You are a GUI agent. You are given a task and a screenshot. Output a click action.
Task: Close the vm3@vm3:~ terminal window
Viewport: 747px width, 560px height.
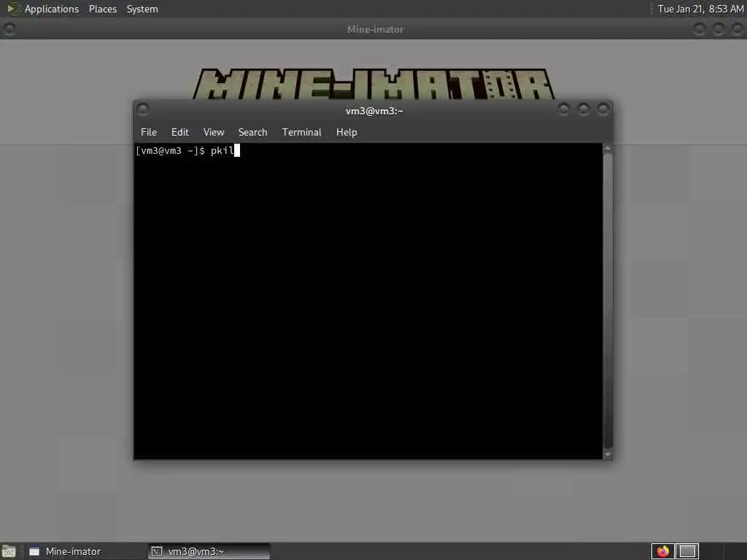(603, 109)
